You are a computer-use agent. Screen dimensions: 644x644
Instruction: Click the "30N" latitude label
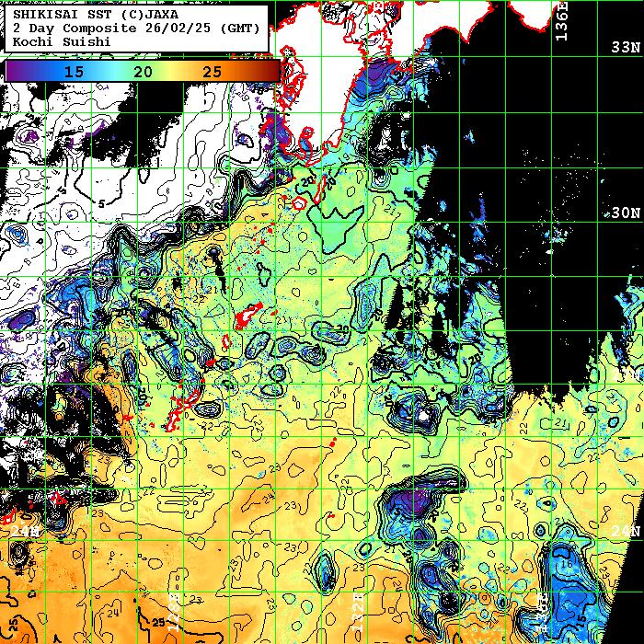(626, 213)
